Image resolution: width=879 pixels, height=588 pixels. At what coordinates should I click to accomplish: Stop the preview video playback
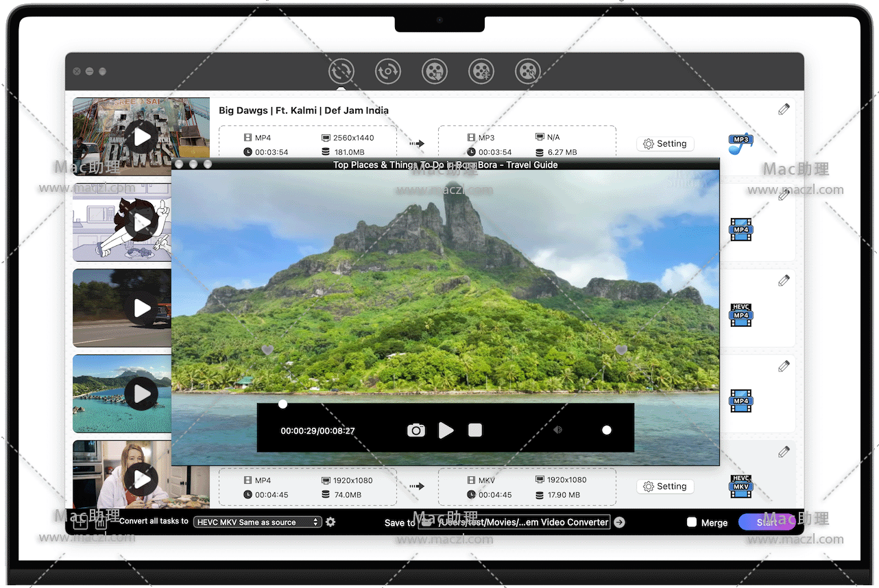pos(475,430)
